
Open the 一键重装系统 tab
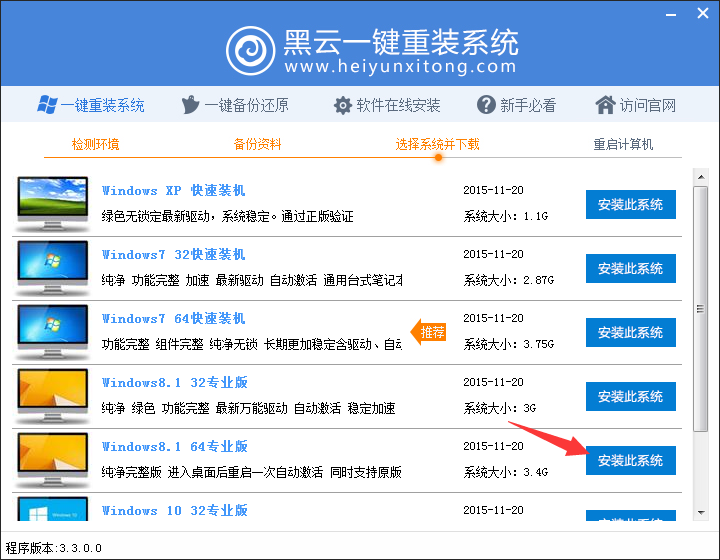click(x=91, y=105)
